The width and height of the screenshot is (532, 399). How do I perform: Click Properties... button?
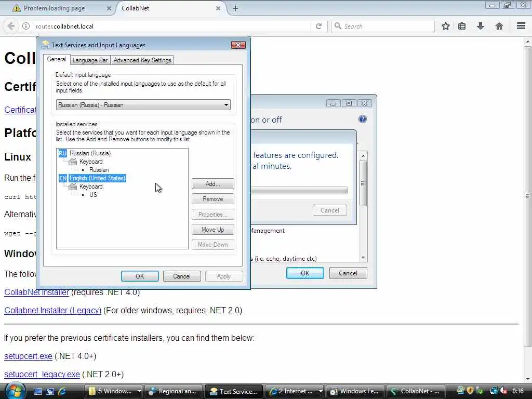pyautogui.click(x=212, y=215)
